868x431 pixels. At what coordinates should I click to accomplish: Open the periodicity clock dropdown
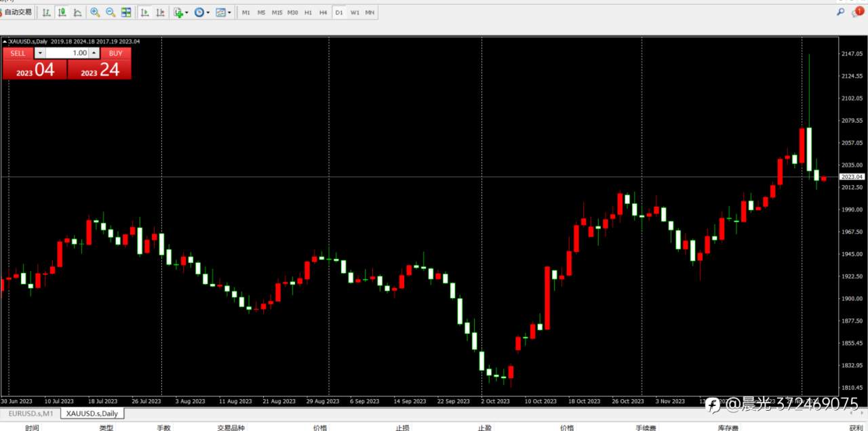pos(201,12)
